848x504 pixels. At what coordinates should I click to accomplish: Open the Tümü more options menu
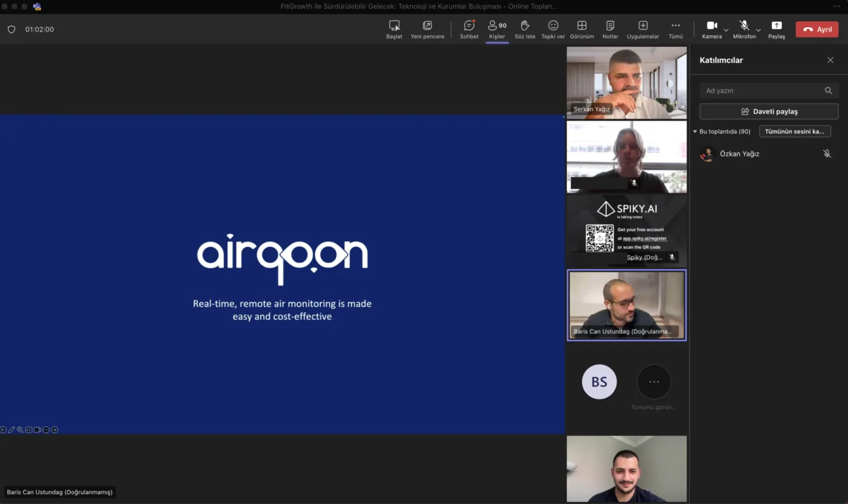pos(675,29)
